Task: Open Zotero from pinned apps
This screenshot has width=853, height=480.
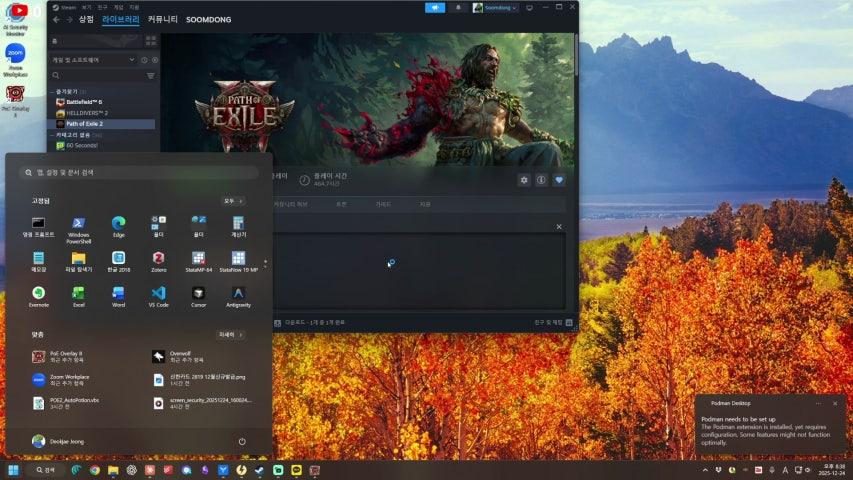Action: pos(158,261)
